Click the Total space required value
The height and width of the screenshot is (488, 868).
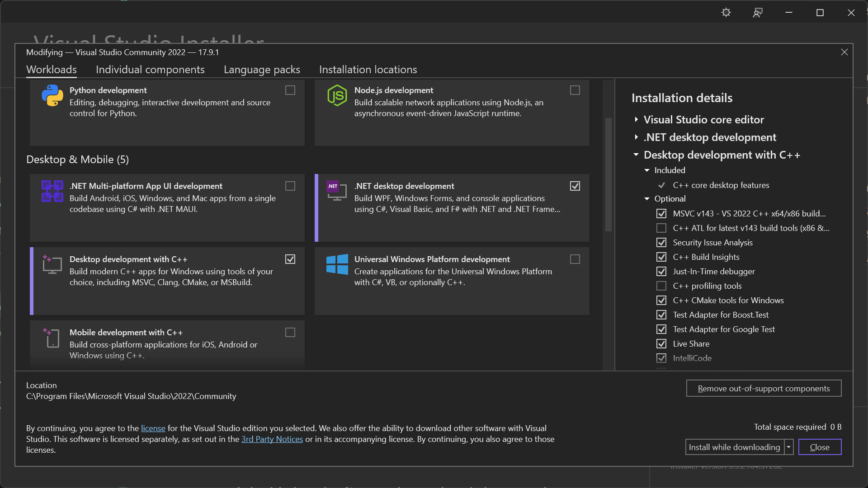pyautogui.click(x=836, y=427)
